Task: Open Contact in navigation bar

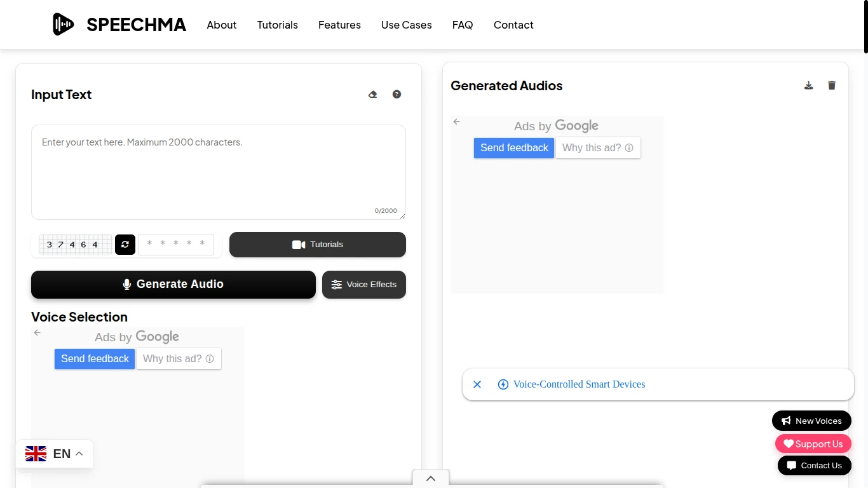Action: point(513,25)
